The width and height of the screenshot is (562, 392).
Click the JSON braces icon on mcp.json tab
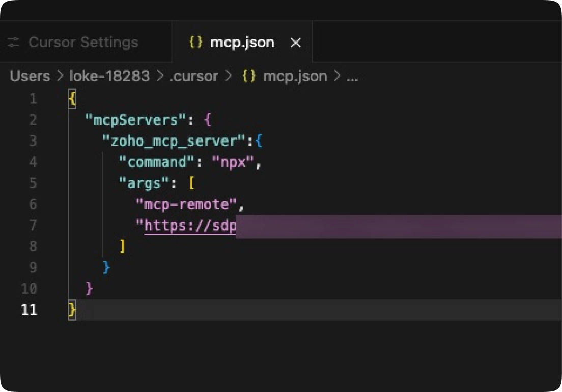pyautogui.click(x=195, y=42)
